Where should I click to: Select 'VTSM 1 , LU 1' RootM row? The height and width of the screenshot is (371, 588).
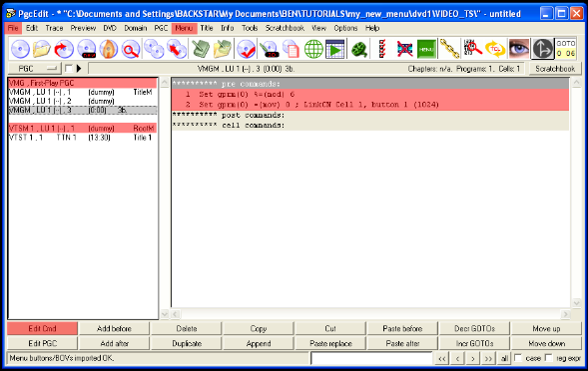(82, 129)
